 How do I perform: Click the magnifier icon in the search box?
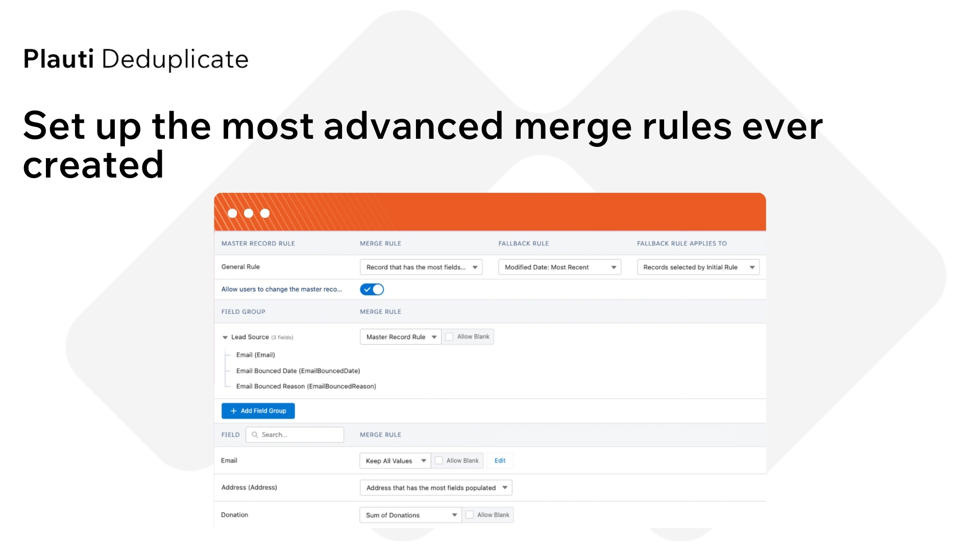pos(255,435)
